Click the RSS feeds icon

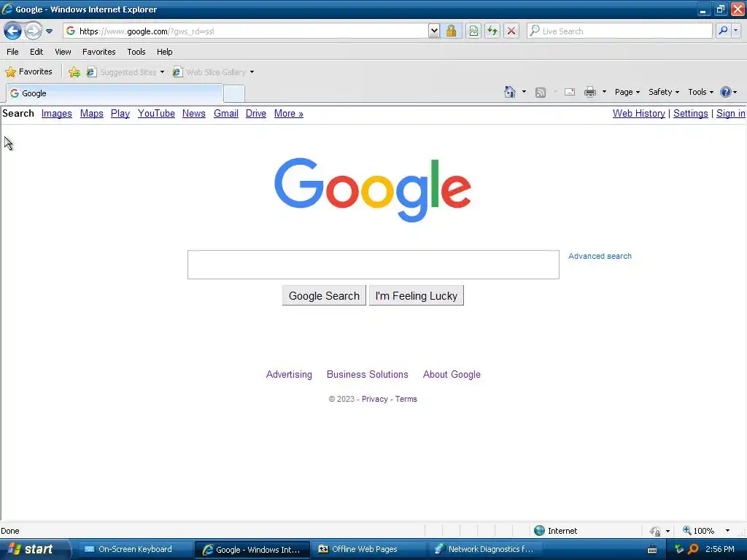(x=541, y=93)
